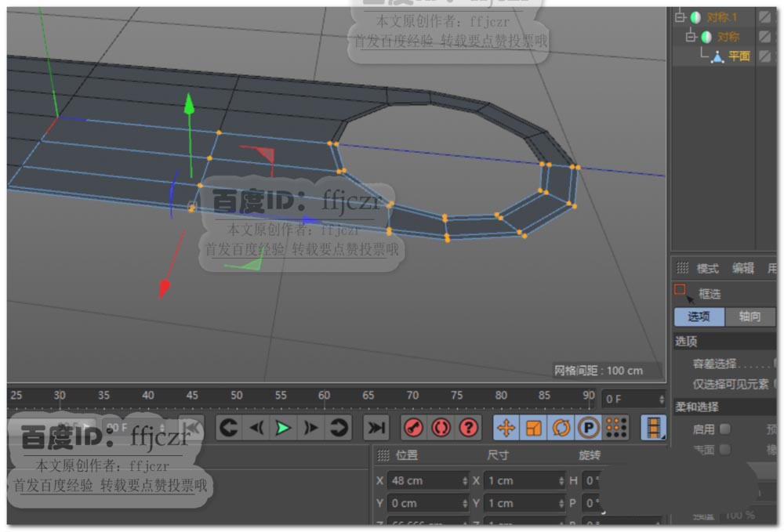Screen dimensions: 784x532
Task: Toggle 仅选择可见元素 checkbox
Action: tap(776, 384)
